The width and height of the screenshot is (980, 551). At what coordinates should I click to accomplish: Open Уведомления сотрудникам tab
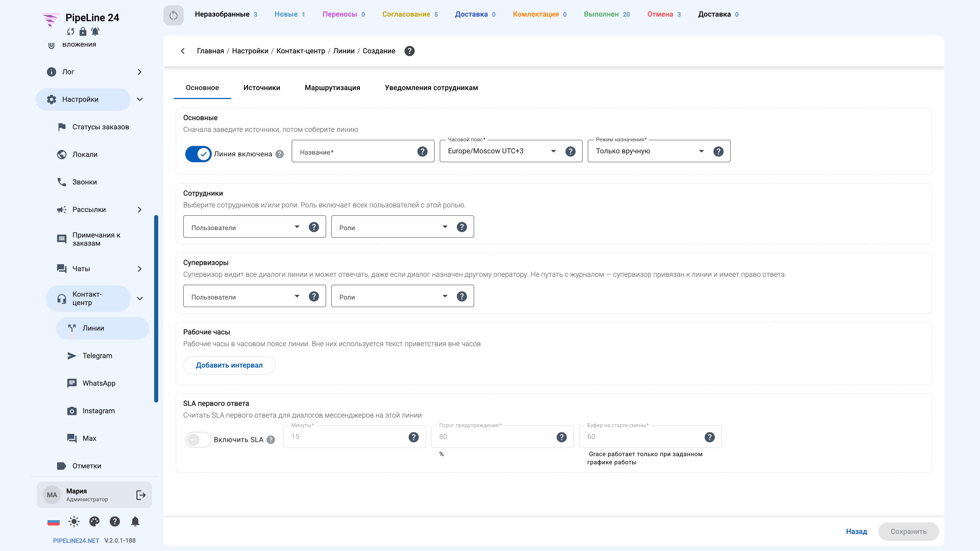coord(431,88)
